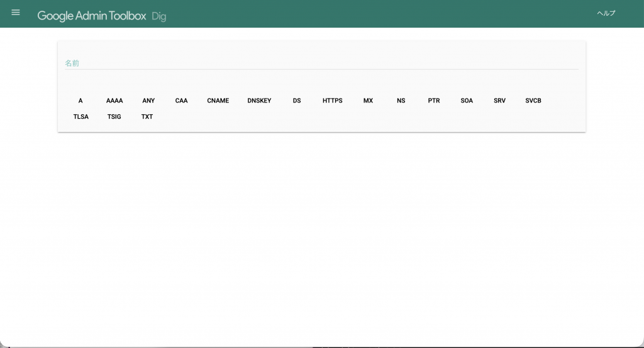Query the TXT record type
This screenshot has height=348, width=644.
tap(147, 117)
